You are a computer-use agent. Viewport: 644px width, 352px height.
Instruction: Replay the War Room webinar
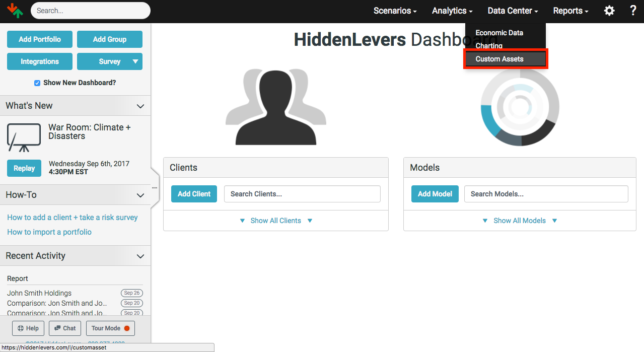tap(24, 168)
